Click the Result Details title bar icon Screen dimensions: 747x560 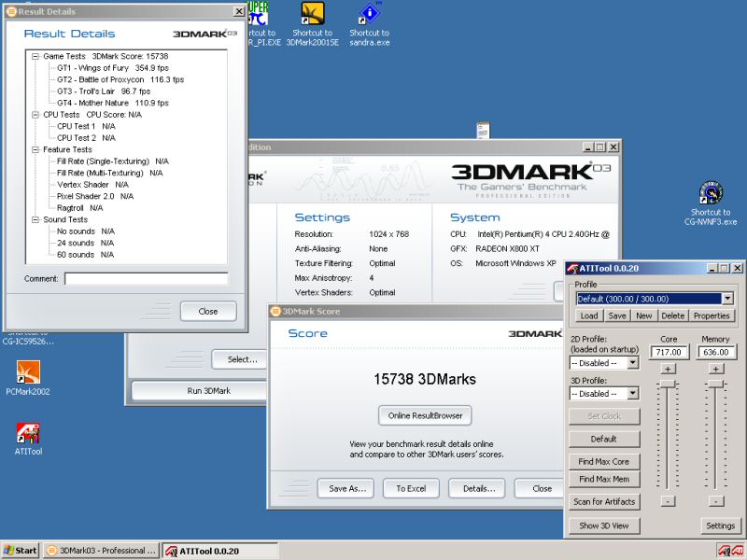pyautogui.click(x=11, y=11)
